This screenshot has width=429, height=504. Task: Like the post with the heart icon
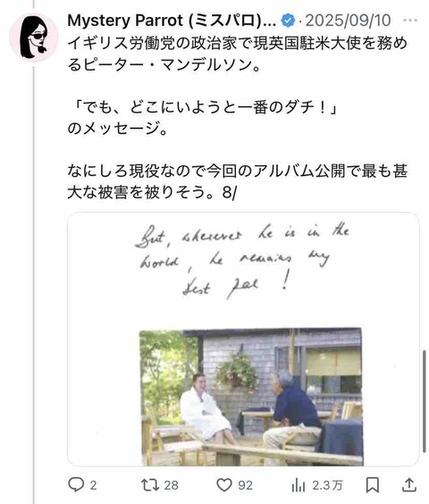pos(224,484)
